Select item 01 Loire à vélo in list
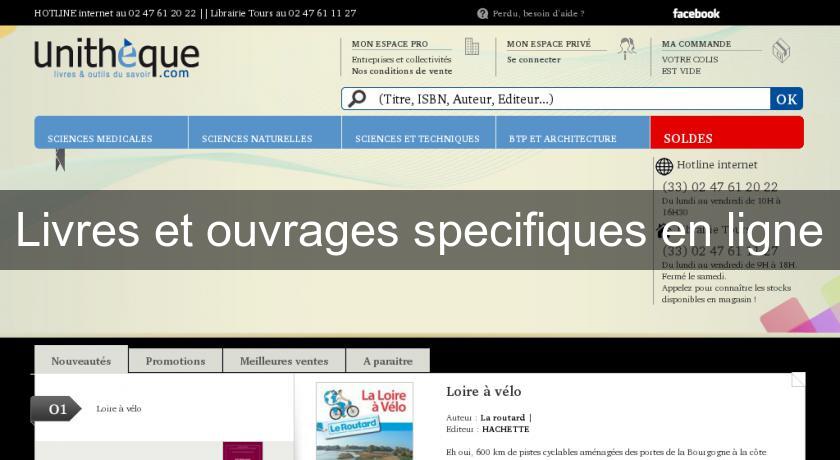 click(164, 409)
